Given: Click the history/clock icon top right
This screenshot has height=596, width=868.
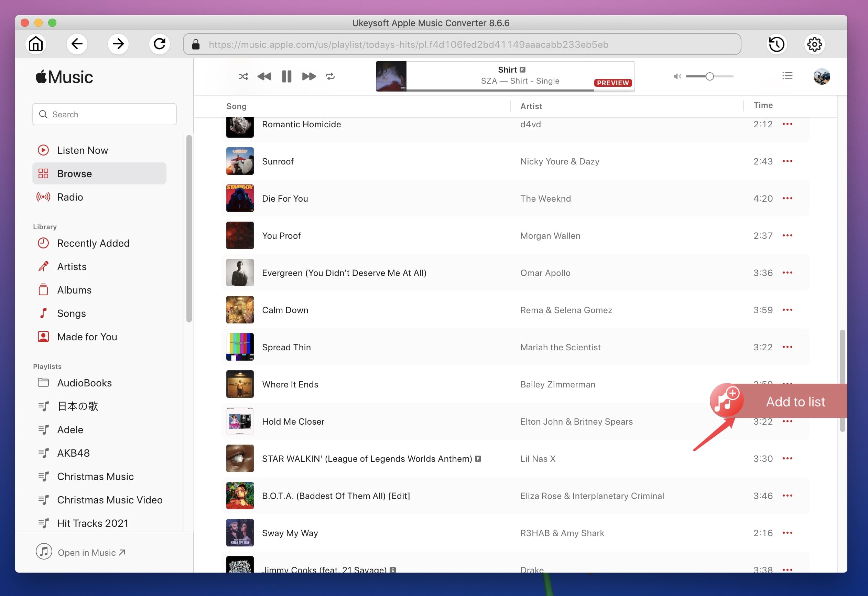Looking at the screenshot, I should click(x=777, y=44).
